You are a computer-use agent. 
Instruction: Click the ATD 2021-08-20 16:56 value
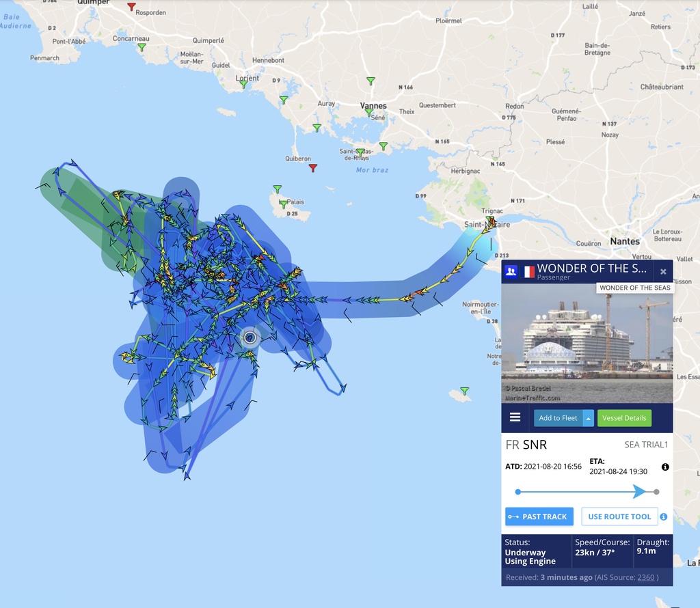(552, 467)
